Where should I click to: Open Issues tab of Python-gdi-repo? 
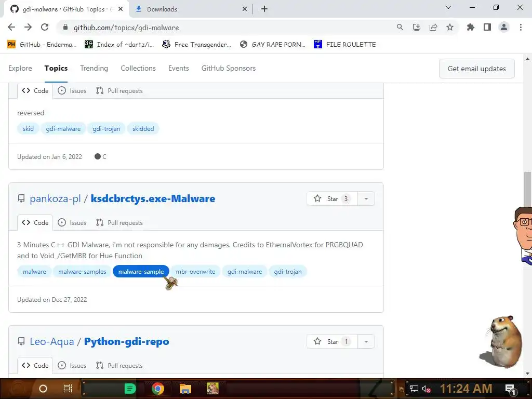[72, 365]
